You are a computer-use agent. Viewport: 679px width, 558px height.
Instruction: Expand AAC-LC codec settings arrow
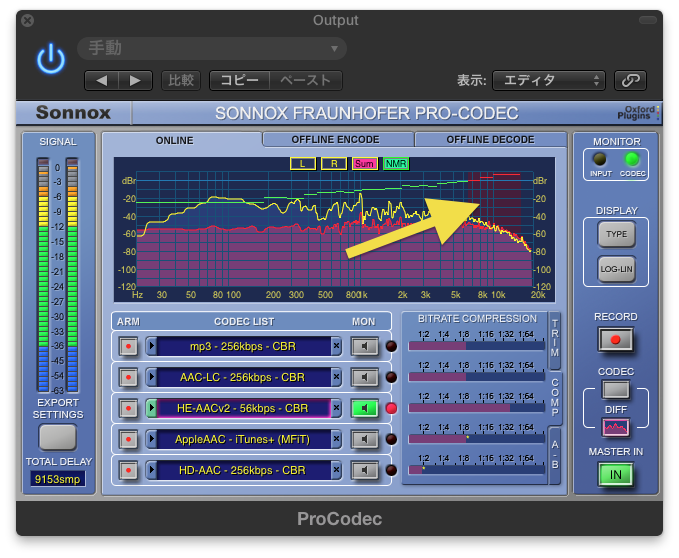point(152,377)
